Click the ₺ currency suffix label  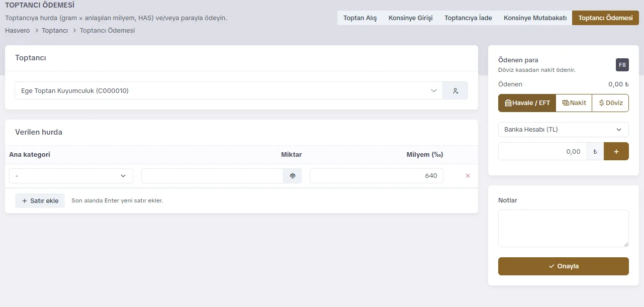click(x=595, y=151)
